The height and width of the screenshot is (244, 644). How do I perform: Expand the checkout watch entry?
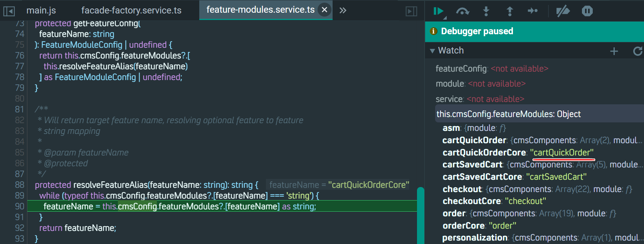click(462, 189)
